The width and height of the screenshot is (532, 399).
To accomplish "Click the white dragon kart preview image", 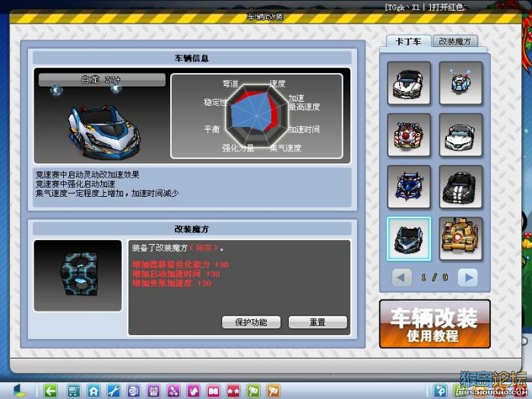I will click(x=104, y=132).
